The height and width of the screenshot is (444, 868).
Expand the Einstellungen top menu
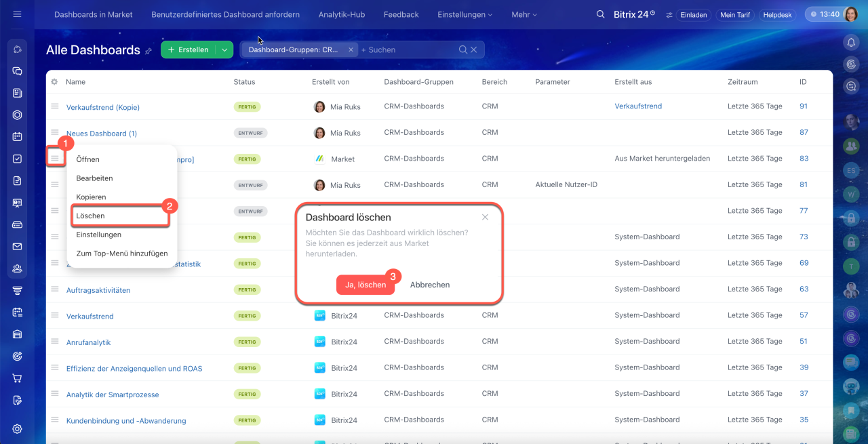click(465, 14)
